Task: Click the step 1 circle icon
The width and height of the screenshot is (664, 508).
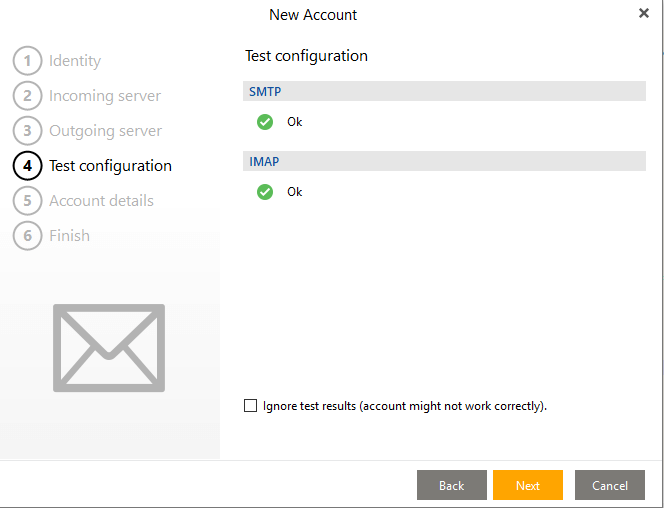Action: point(28,61)
